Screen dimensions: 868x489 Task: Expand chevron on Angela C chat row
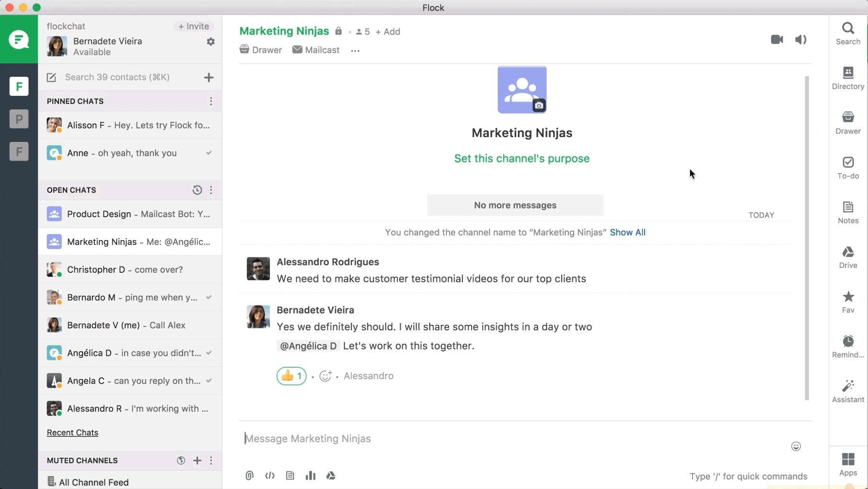[209, 381]
